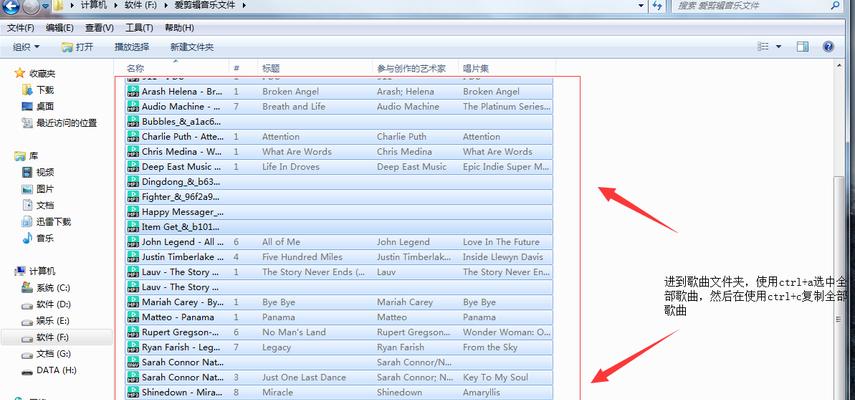Image resolution: width=855 pixels, height=400 pixels.
Task: Click the refresh button beside address bar
Action: (657, 5)
